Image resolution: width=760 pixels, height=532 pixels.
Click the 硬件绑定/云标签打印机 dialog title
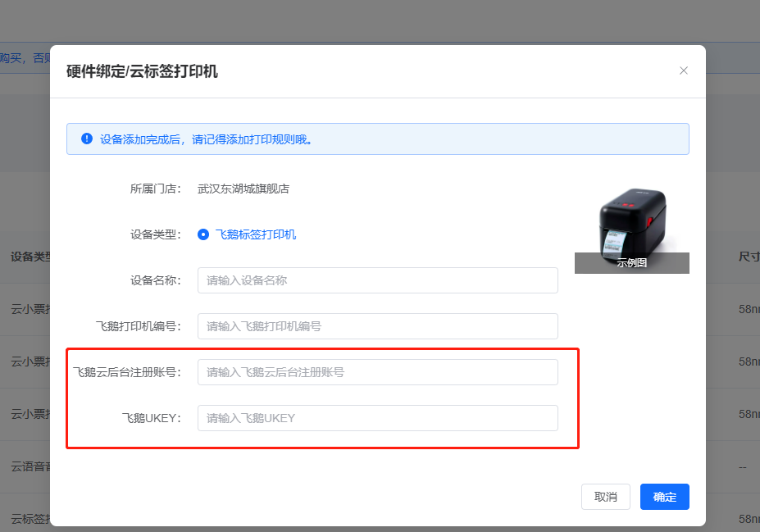point(142,71)
